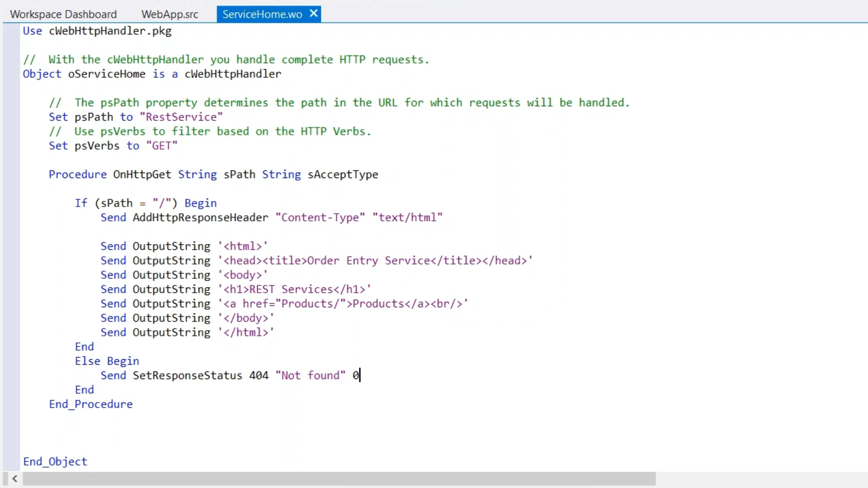Screen dimensions: 868x488
Task: Place cursor in the "RestService" string
Action: [181, 117]
